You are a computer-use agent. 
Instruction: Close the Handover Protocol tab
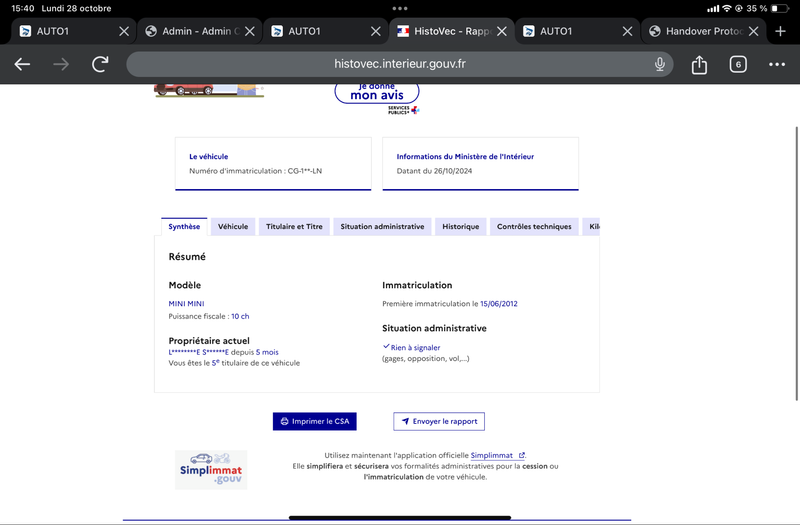tap(753, 31)
